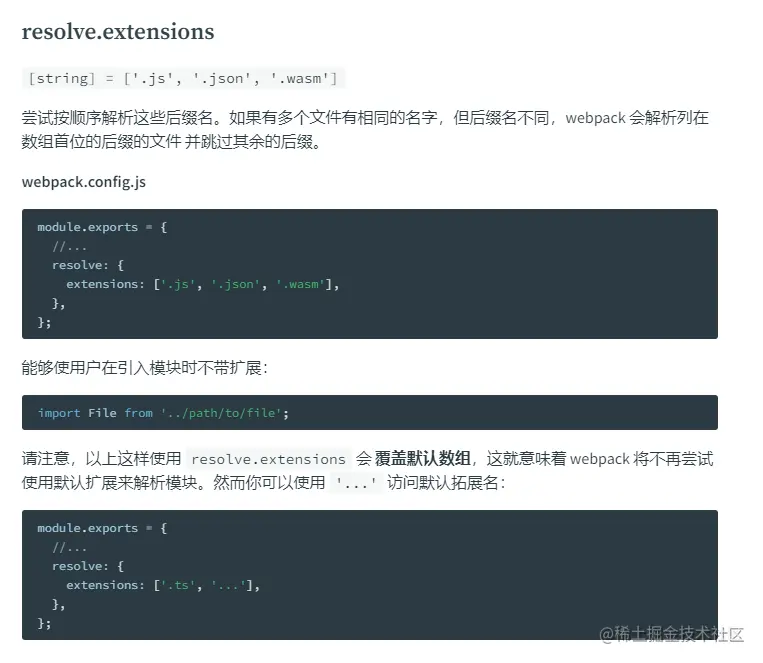Viewport: 763px width, 663px height.
Task: Click the 稀土掘金技术社区 watermark
Action: pyautogui.click(x=672, y=634)
